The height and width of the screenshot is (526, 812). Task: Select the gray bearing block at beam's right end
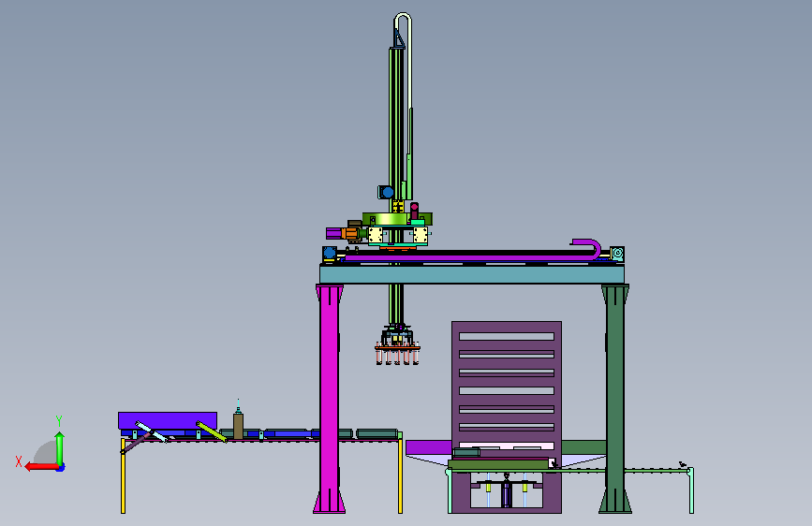617,254
